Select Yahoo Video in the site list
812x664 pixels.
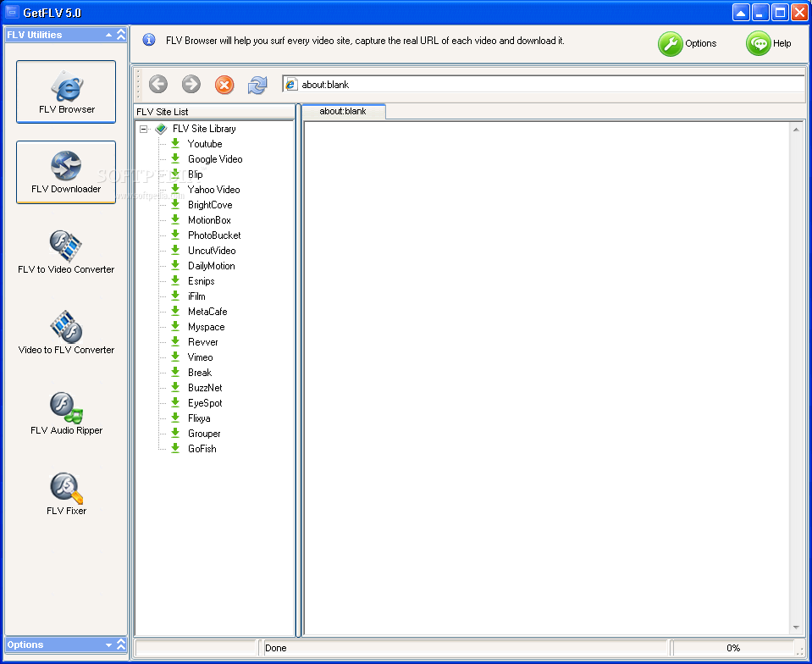point(214,189)
